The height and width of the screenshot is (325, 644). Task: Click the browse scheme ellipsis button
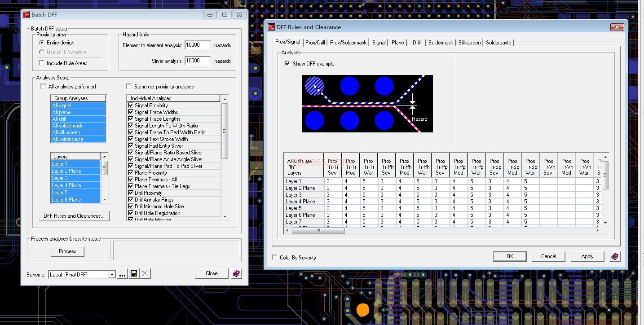point(122,274)
